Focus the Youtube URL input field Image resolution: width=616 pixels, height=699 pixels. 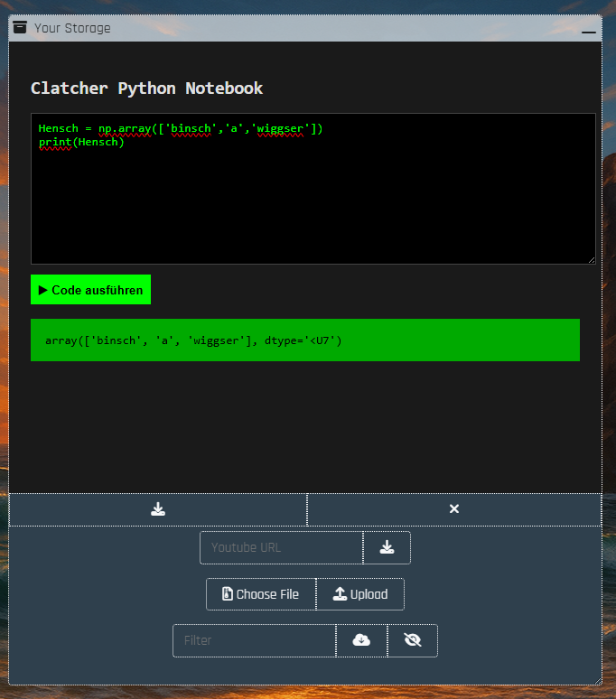[281, 547]
